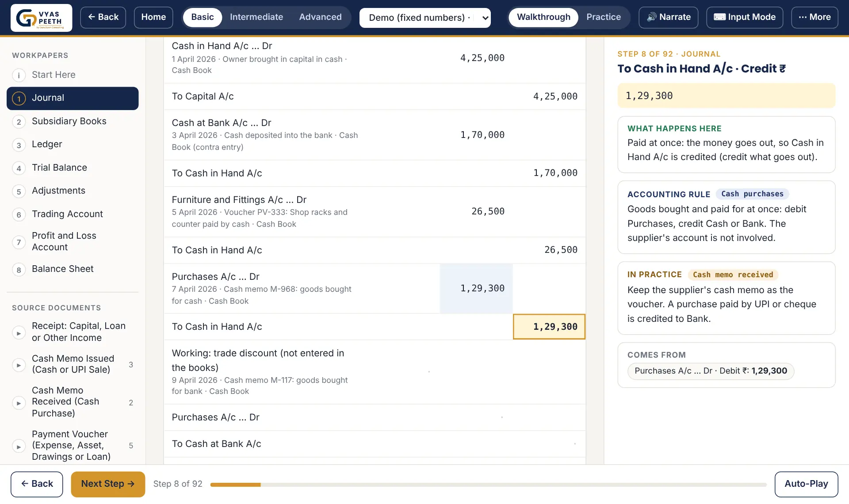Click the Journal step number 1 icon

pos(19,98)
